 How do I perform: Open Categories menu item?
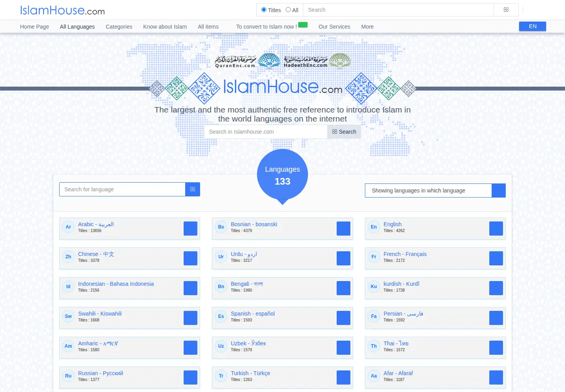click(x=119, y=27)
